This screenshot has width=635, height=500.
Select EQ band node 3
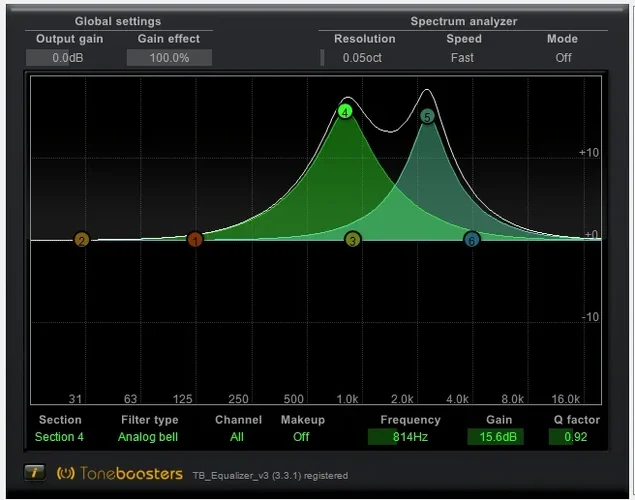(352, 239)
